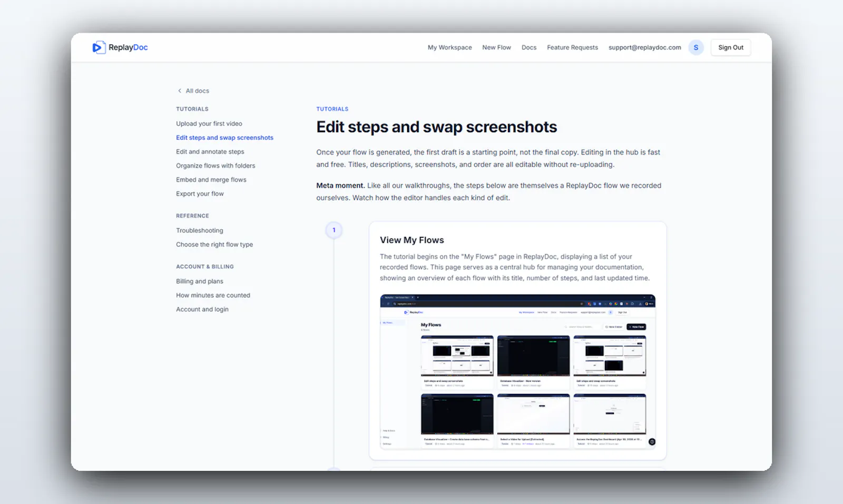This screenshot has height=504, width=843.
Task: Click the 'Meta moment.' bold text
Action: pos(340,185)
